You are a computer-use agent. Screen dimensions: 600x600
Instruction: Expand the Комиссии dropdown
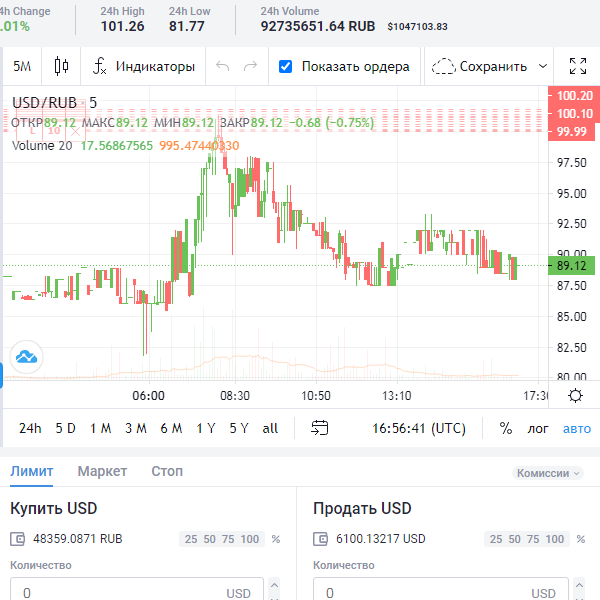tap(547, 473)
